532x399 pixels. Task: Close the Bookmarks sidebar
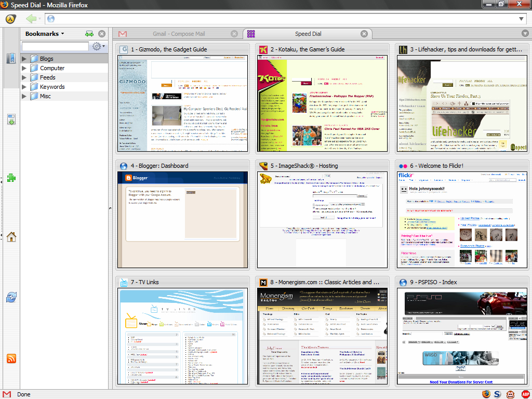[x=102, y=34]
